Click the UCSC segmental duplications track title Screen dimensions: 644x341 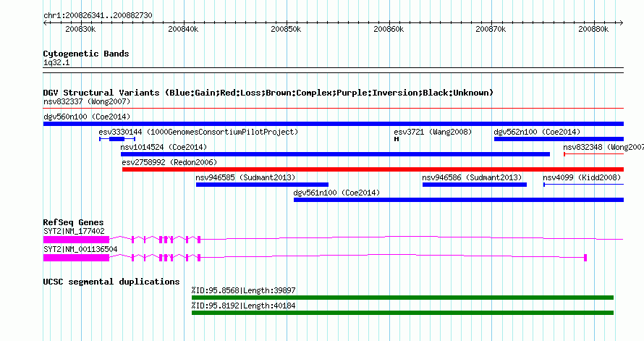pyautogui.click(x=111, y=282)
